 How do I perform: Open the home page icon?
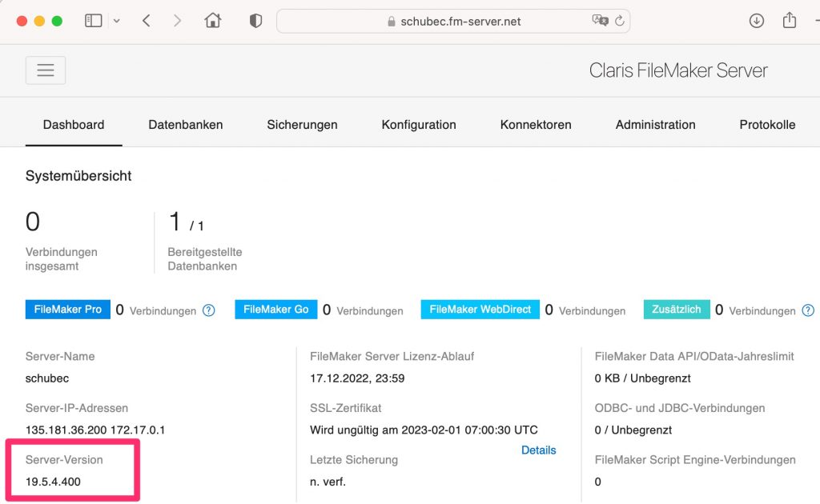coord(213,20)
